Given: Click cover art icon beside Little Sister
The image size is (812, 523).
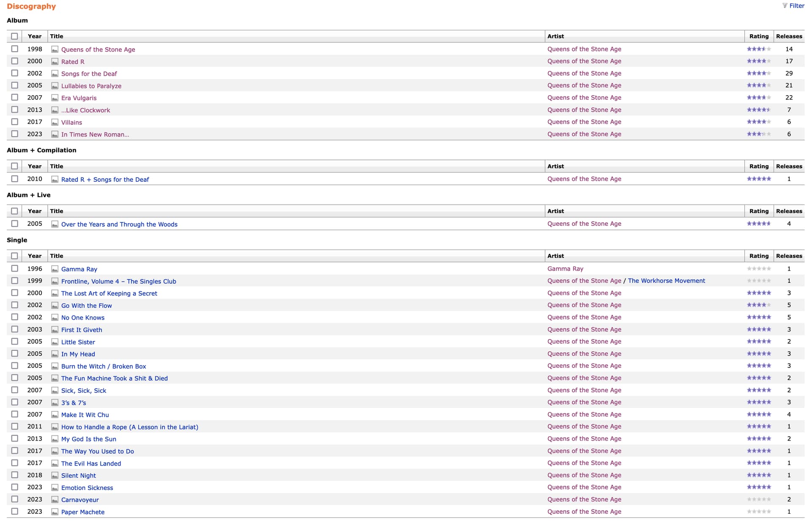Looking at the screenshot, I should [x=55, y=342].
